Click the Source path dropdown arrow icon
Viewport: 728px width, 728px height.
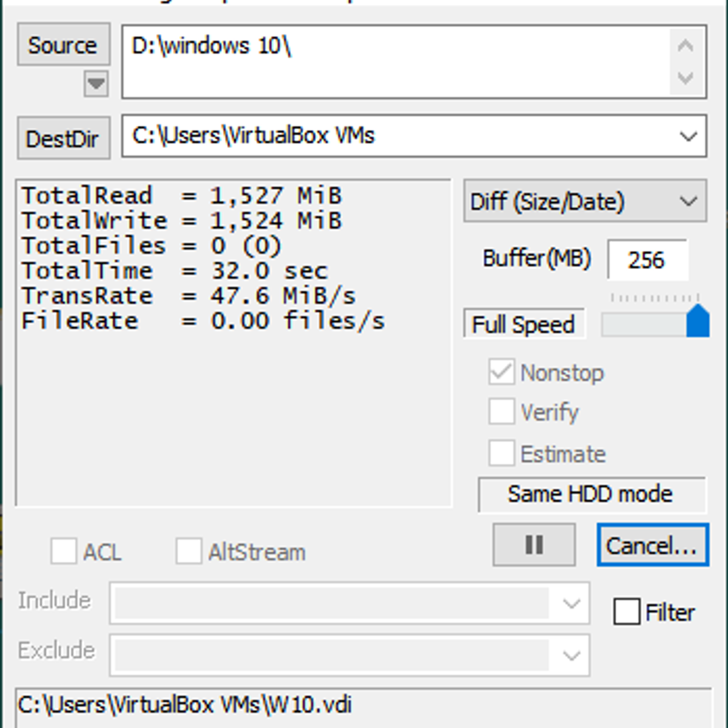95,84
